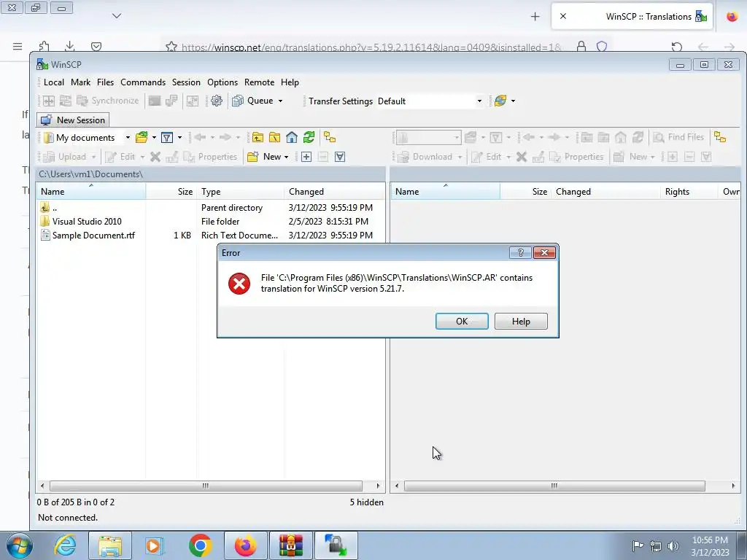
Task: Click Help button in the Error dialog
Action: click(521, 322)
